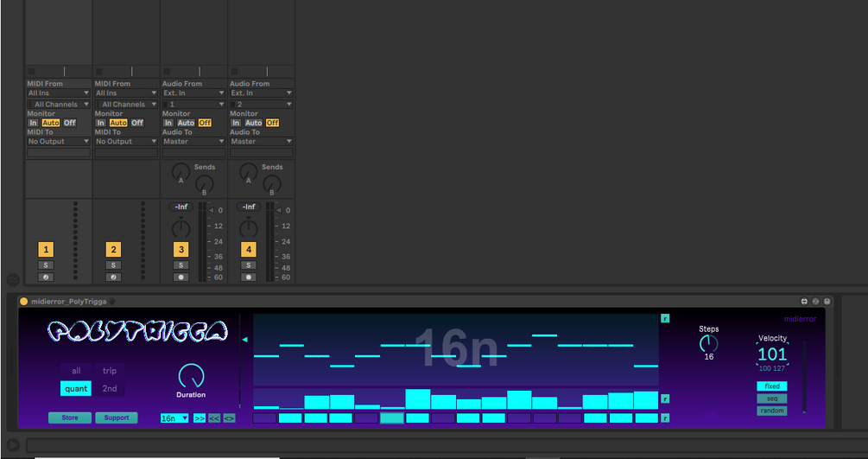This screenshot has width=868, height=459.
Task: Open the 16n rate dropdown in PolyTrigga
Action: (x=174, y=418)
